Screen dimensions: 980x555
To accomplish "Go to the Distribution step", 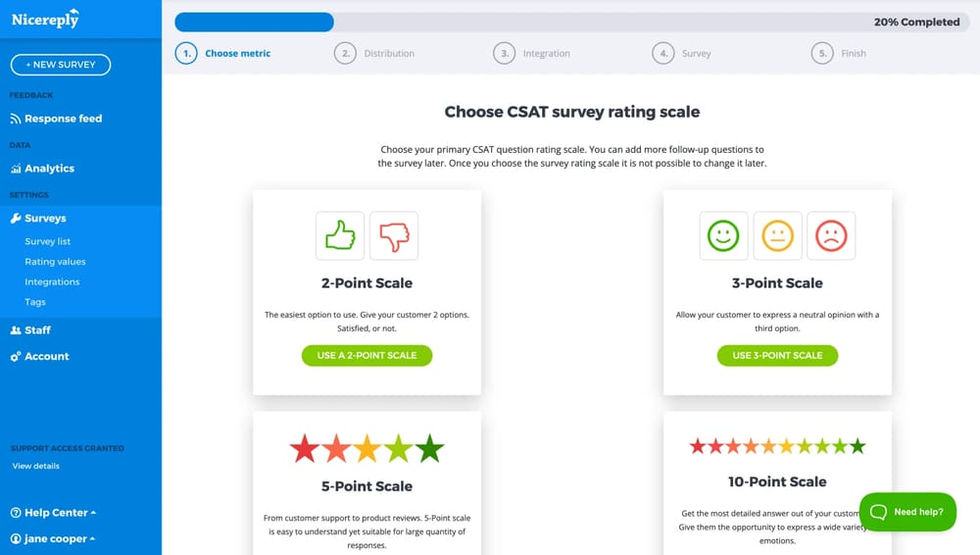I will click(388, 54).
